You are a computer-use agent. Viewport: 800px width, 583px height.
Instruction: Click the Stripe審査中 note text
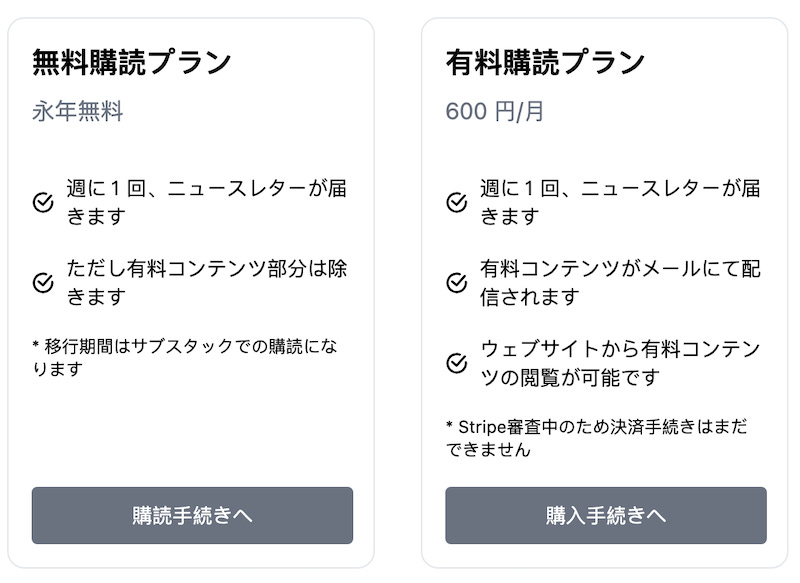tap(597, 438)
